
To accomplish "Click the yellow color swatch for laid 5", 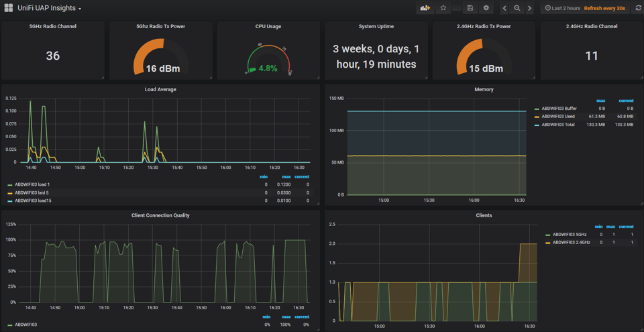I will click(10, 192).
